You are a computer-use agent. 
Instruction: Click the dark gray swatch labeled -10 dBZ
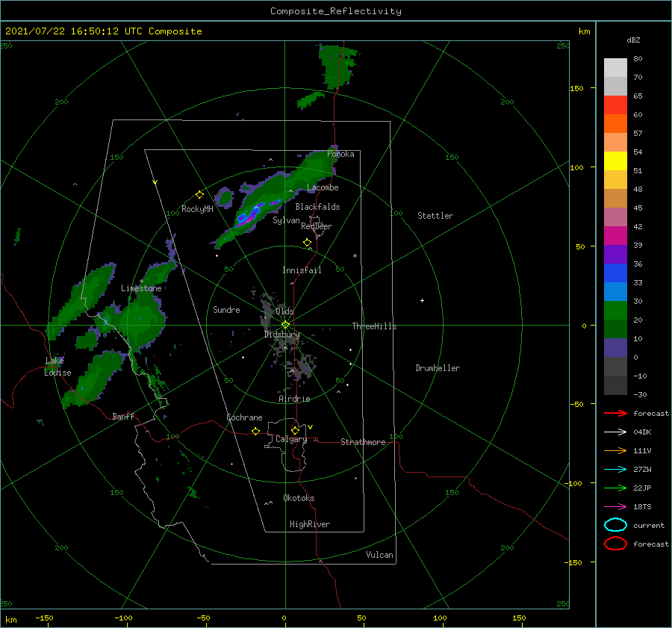[x=615, y=385]
